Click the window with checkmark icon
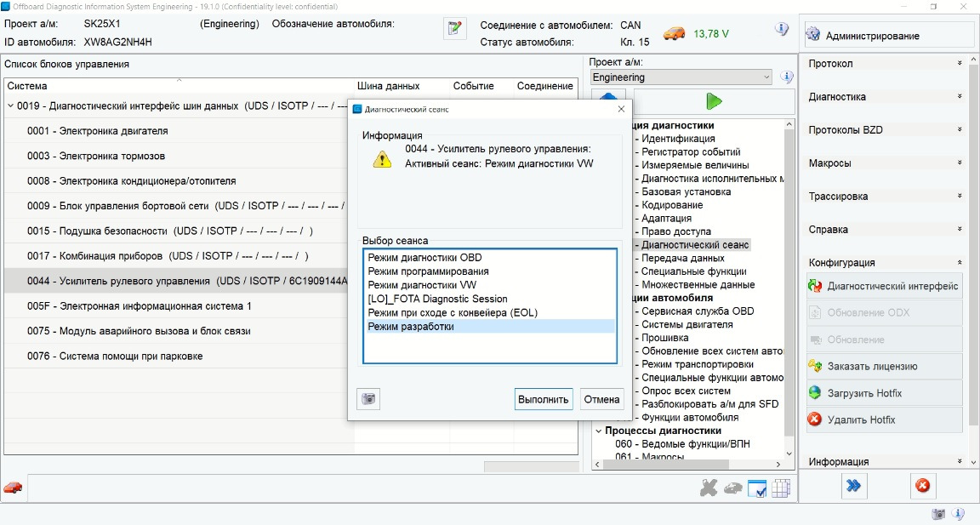The height and width of the screenshot is (525, 980). [x=757, y=488]
